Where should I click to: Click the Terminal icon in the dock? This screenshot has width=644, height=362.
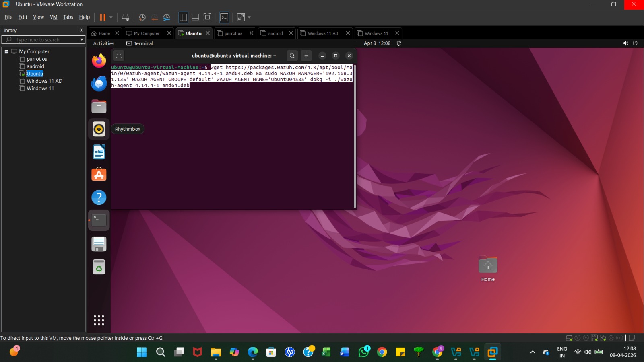click(99, 220)
